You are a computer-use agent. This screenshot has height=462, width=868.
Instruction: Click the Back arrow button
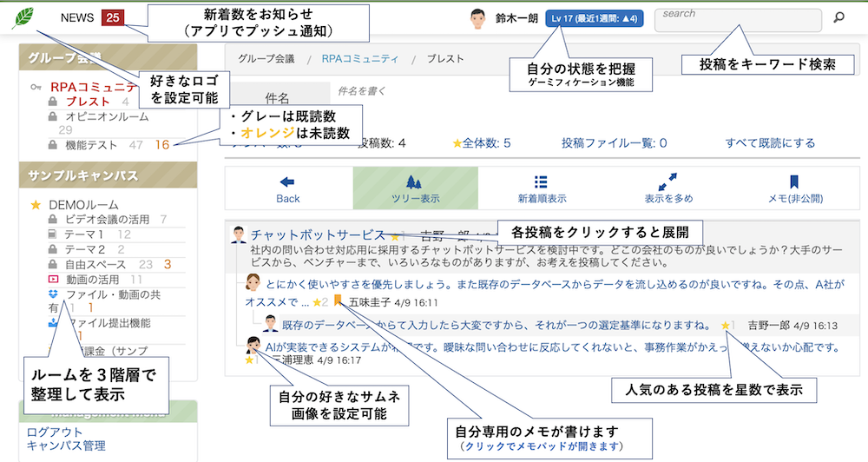coord(287,188)
